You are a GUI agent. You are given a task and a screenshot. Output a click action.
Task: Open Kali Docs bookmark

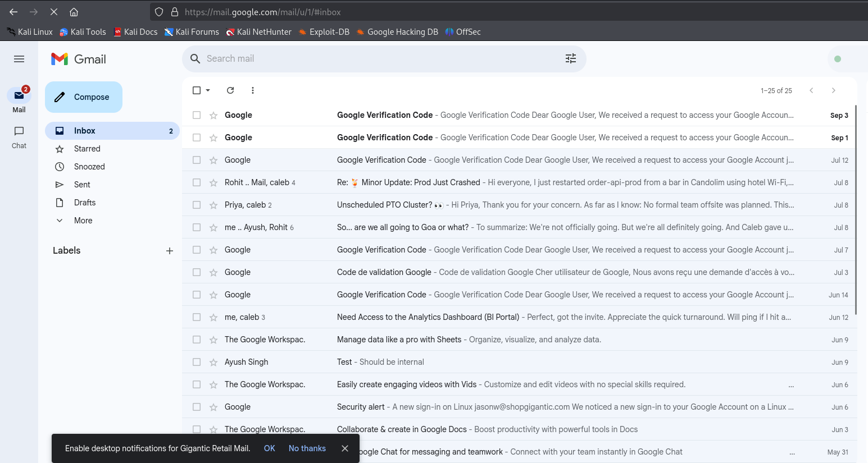135,32
